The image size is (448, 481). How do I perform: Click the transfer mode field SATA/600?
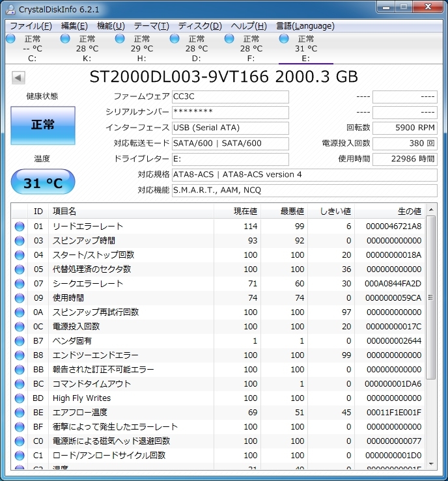[231, 144]
